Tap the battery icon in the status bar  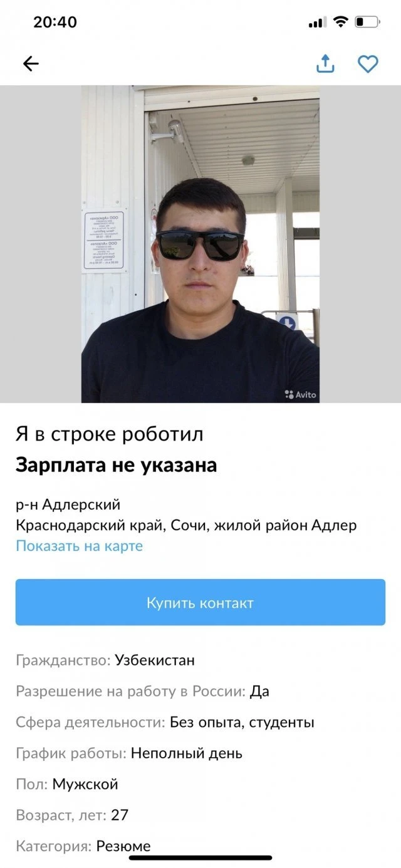[368, 22]
